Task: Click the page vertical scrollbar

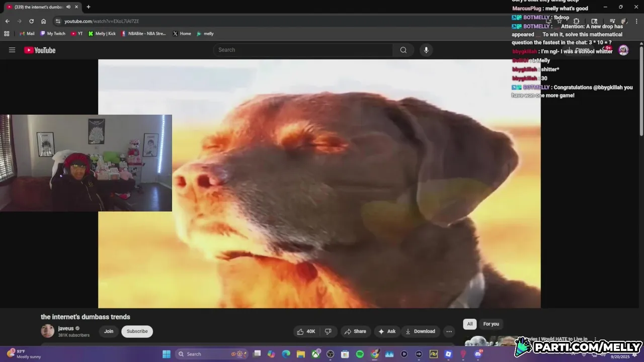Action: (641, 90)
